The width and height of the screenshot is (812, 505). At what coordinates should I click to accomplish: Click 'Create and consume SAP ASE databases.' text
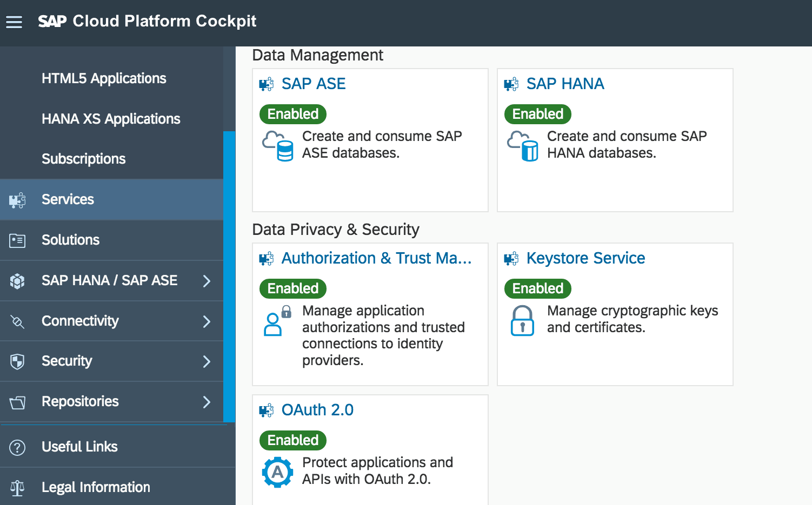click(x=382, y=145)
